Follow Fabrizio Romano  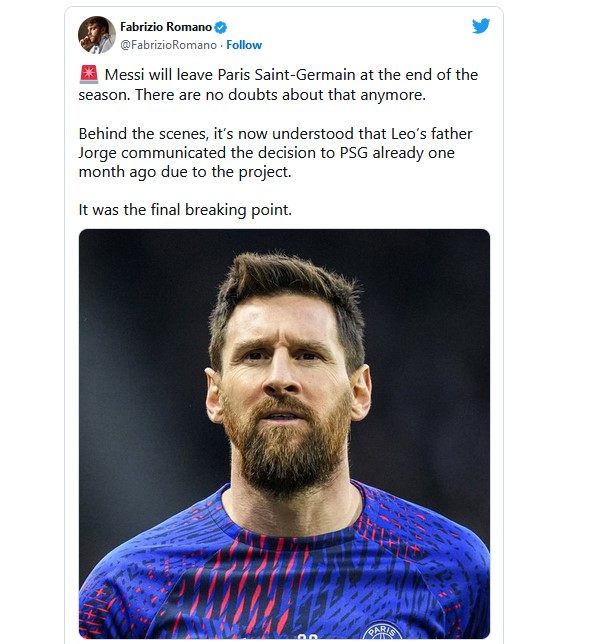(244, 45)
